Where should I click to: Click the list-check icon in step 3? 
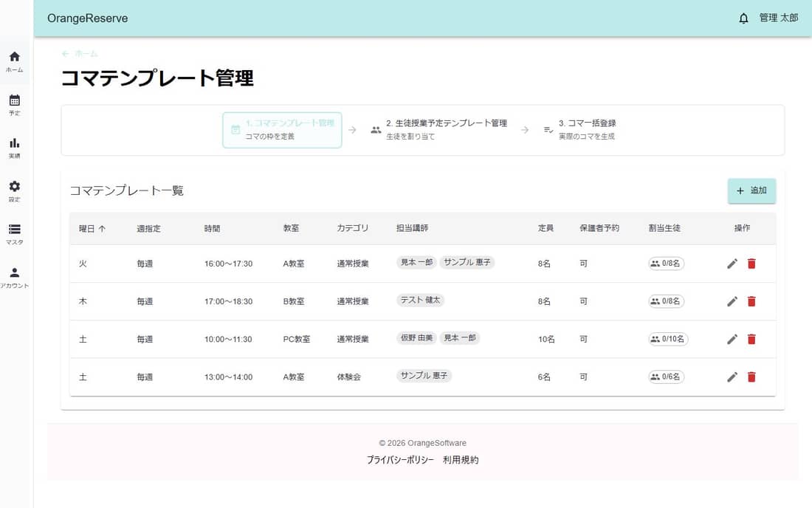(548, 129)
